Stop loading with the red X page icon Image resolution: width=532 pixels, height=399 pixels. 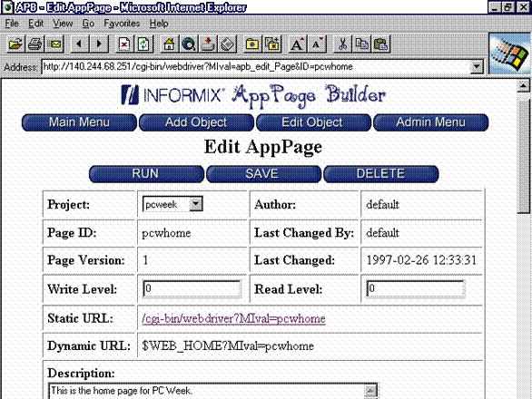pos(124,44)
